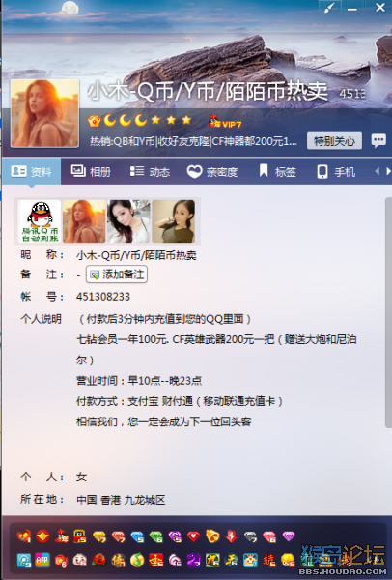The image size is (392, 580).
Task: Open the penguin Q币 thumbnail photo
Action: pyautogui.click(x=40, y=221)
